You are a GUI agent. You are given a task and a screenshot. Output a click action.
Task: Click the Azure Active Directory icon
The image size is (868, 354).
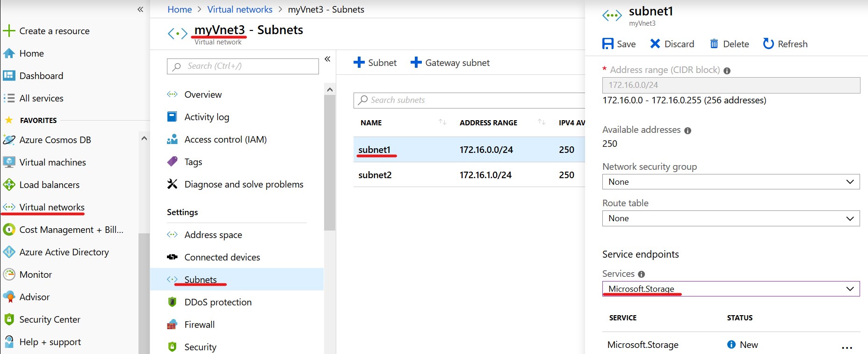[x=9, y=252]
